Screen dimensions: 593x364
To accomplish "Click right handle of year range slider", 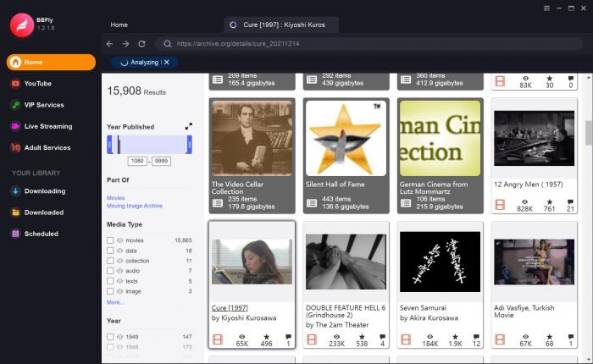I will click(190, 145).
